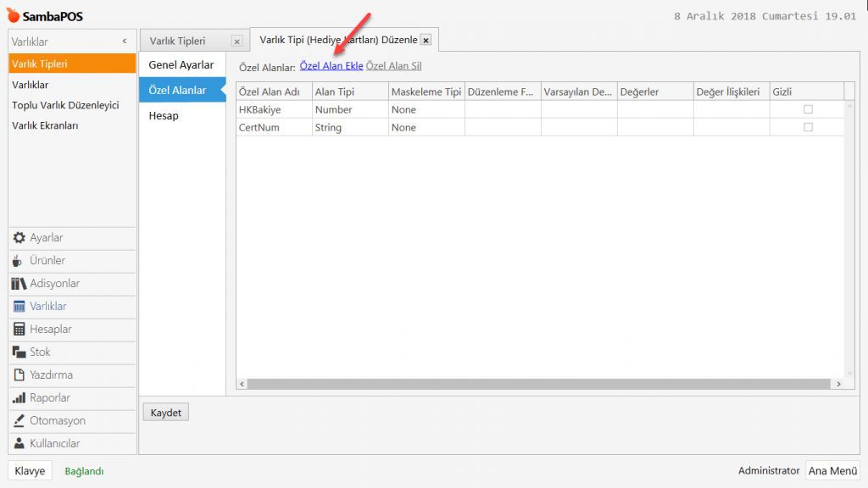Toggle Gizli checkbox for CertNum row
Viewport: 868px width, 488px height.
click(808, 127)
